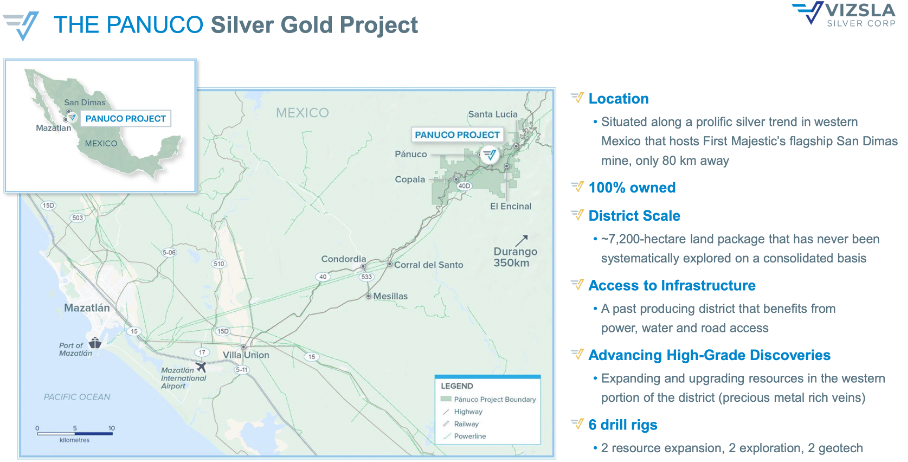Click the LEGEND title
The height and width of the screenshot is (462, 908).
(x=457, y=386)
